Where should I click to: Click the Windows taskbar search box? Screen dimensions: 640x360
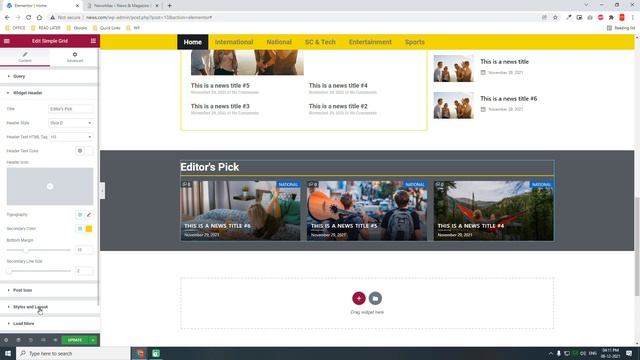73,353
